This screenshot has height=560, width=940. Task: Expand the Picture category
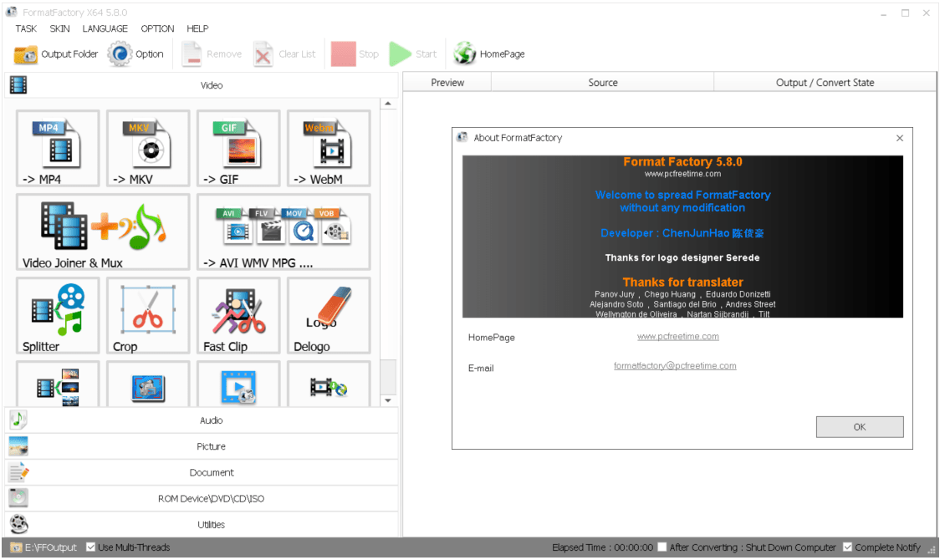pyautogui.click(x=202, y=446)
